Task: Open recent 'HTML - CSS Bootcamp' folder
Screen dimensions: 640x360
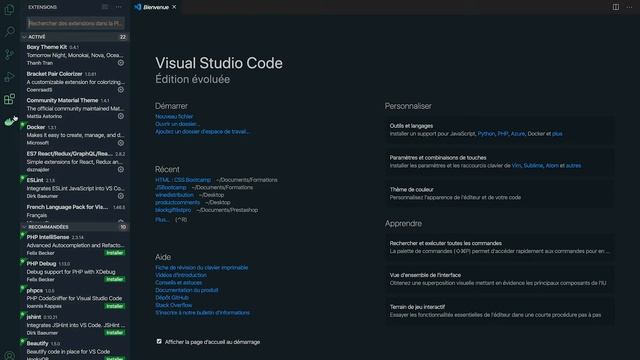Action: pyautogui.click(x=183, y=180)
